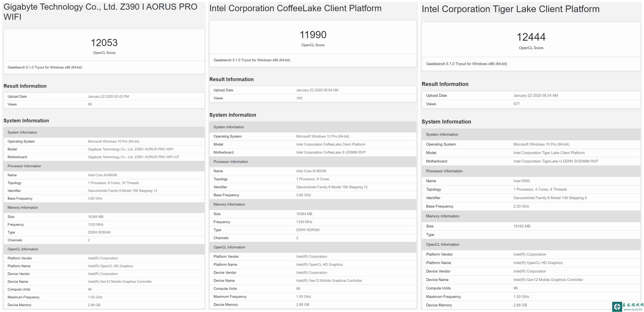The height and width of the screenshot is (312, 644).
Task: Select Device Name value in the CoffeeLake result
Action: 329,281
